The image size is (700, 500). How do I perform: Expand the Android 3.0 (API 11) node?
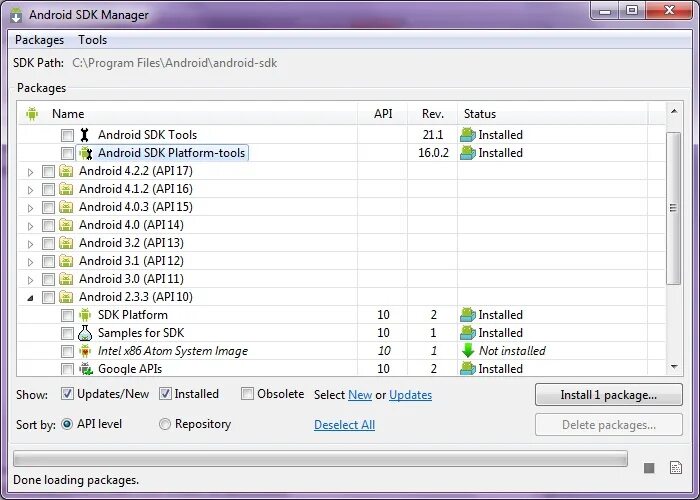(30, 280)
